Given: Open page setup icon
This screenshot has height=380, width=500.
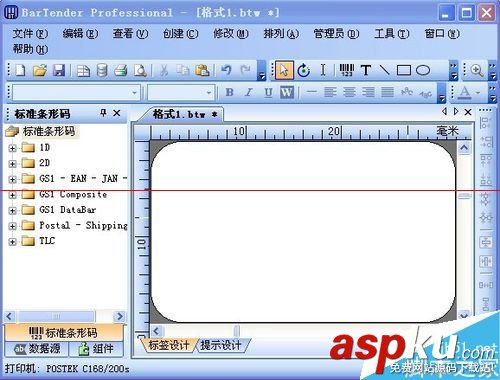Looking at the screenshot, I should click(83, 71).
